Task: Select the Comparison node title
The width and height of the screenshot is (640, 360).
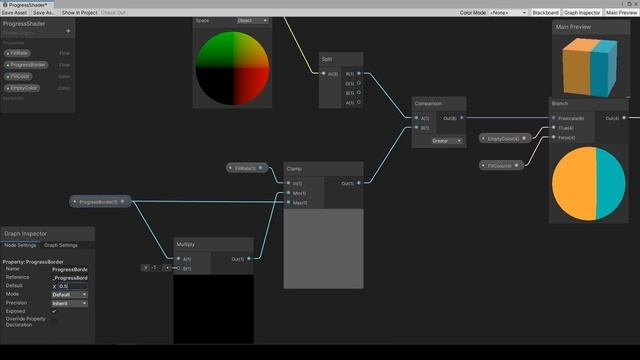Action: click(428, 103)
